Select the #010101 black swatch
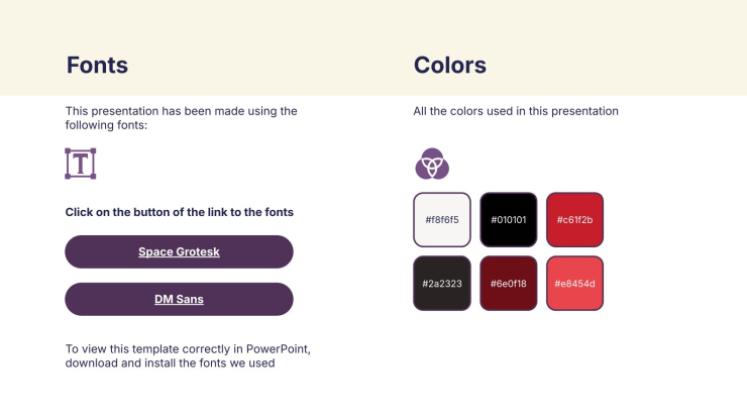 pos(508,219)
